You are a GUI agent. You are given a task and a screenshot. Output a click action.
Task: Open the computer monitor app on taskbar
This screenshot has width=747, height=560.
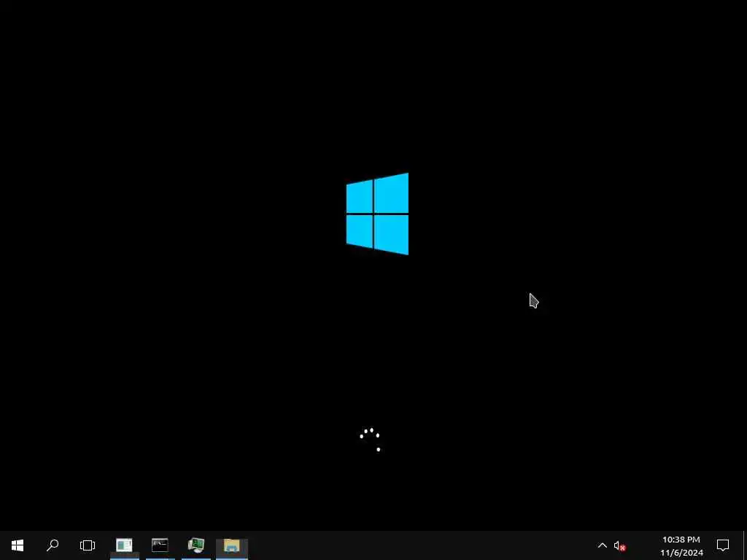[196, 545]
